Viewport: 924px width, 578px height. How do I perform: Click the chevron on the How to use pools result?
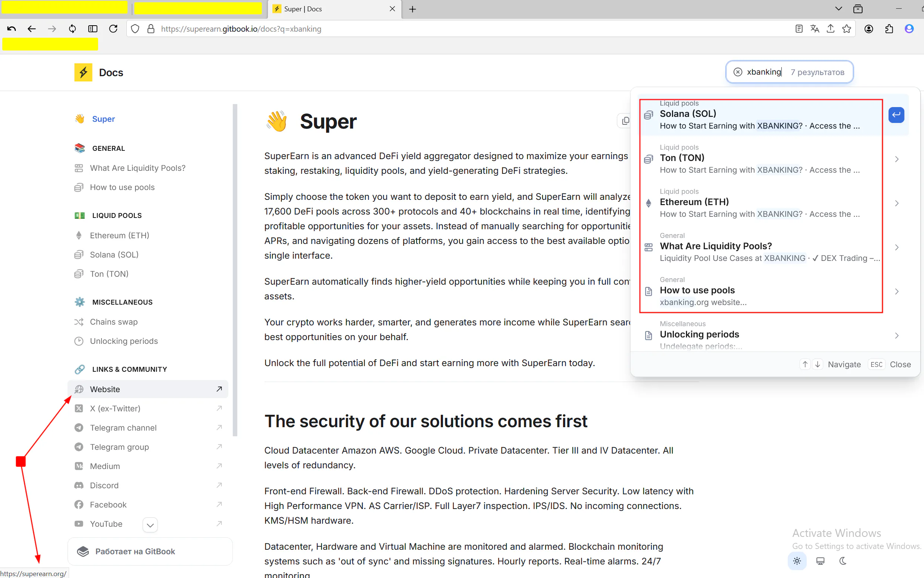coord(897,291)
